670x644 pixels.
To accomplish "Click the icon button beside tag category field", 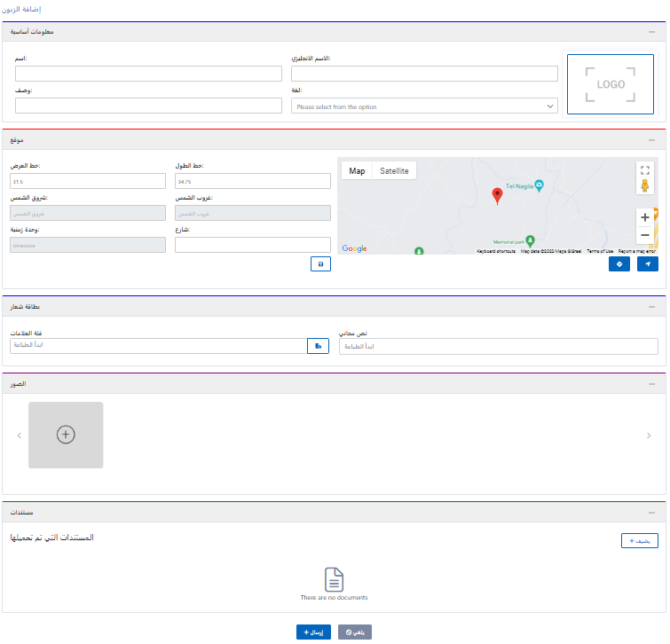I will (x=318, y=346).
